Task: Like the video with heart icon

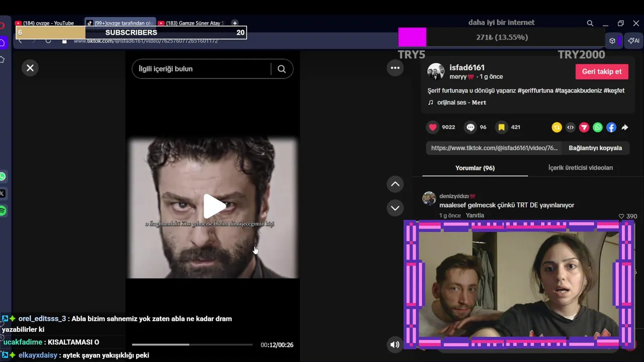Action: (433, 127)
